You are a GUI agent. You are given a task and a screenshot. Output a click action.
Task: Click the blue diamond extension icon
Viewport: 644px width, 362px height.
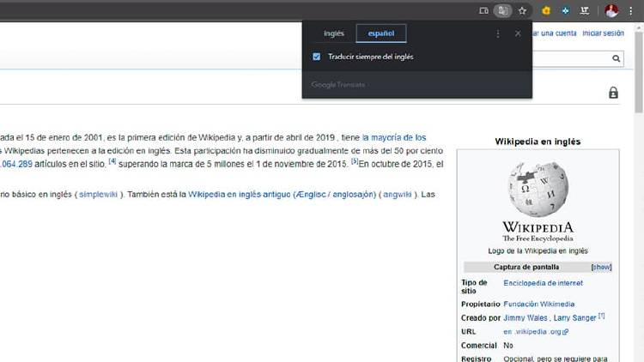565,10
